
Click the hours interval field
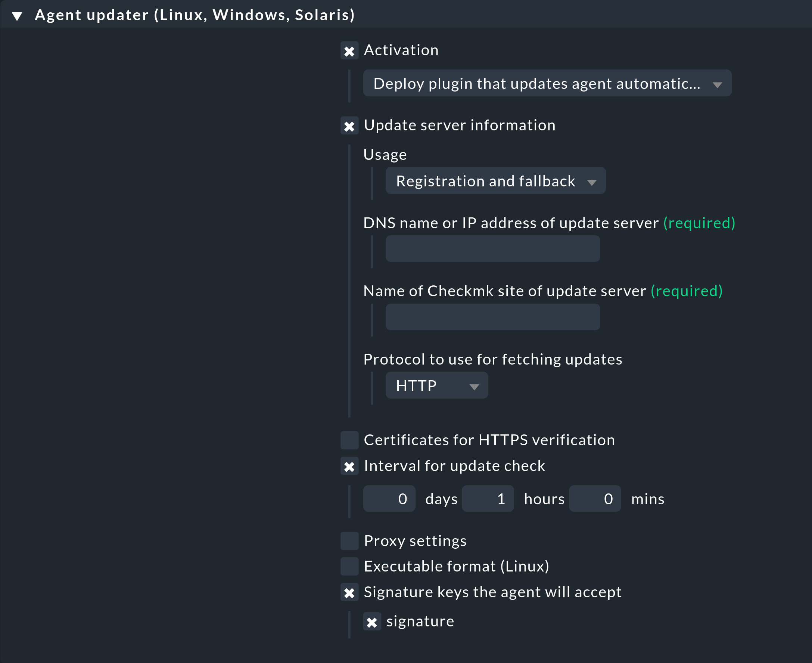click(488, 499)
